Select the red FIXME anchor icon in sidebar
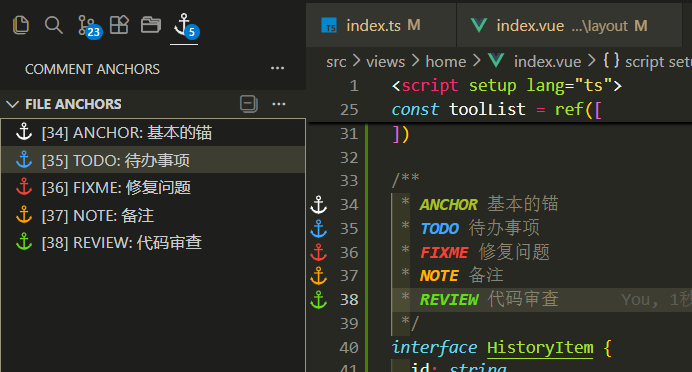 coord(24,187)
